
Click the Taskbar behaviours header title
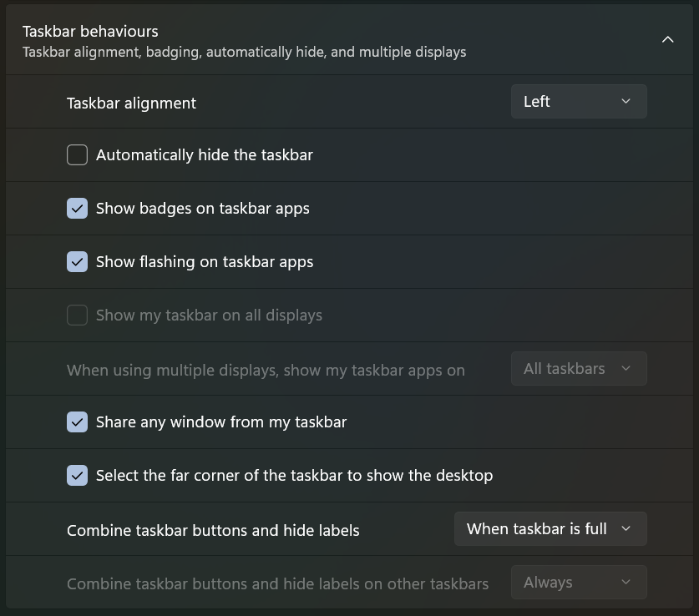[x=90, y=31]
